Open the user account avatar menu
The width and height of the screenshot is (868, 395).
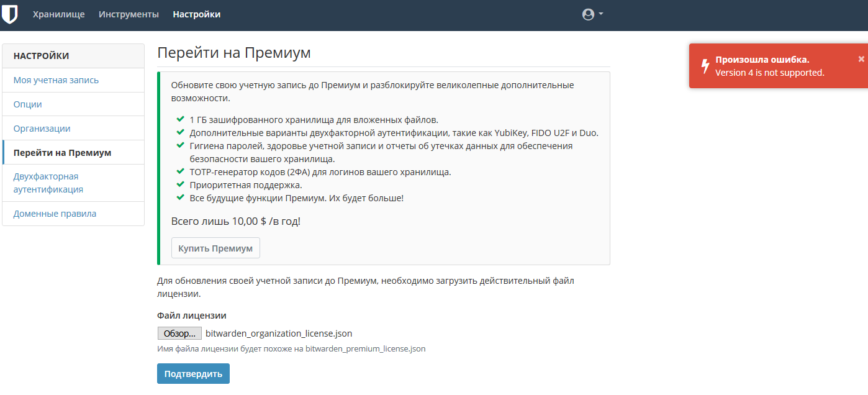[x=592, y=14]
